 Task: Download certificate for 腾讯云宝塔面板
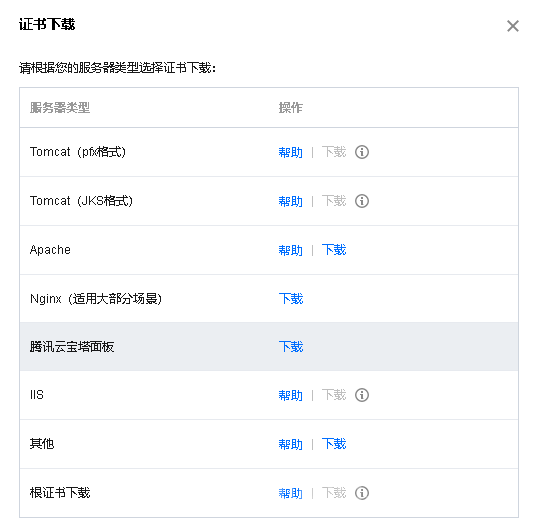[291, 347]
